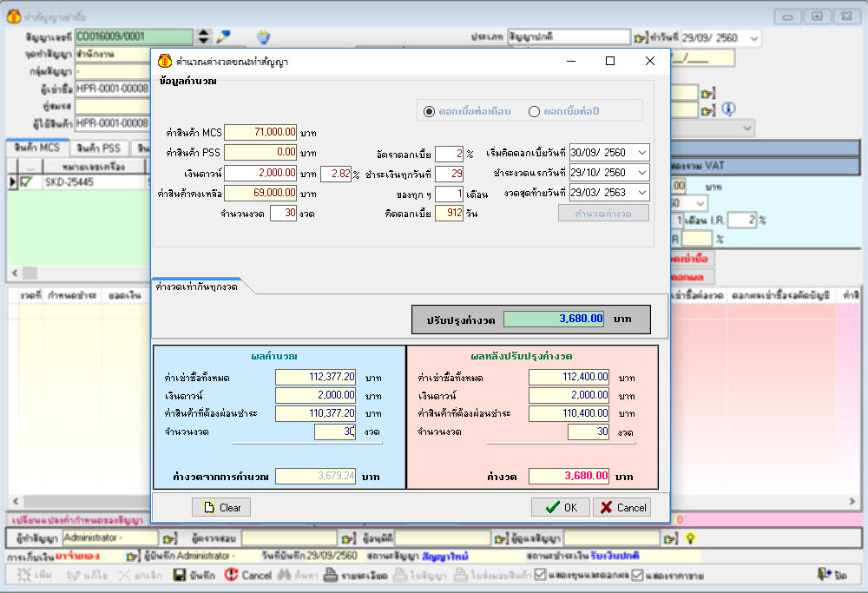The width and height of the screenshot is (868, 593).
Task: Click the interest days field showing 912
Action: pyautogui.click(x=449, y=214)
